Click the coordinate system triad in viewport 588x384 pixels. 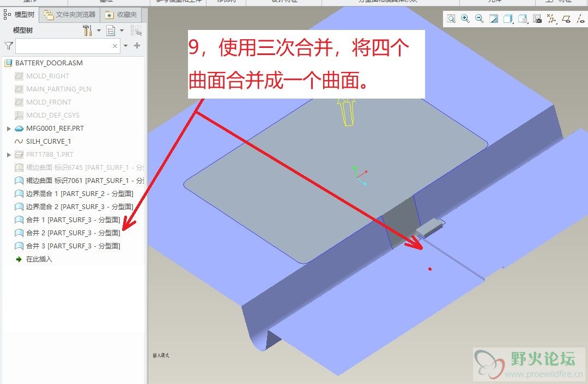(360, 176)
